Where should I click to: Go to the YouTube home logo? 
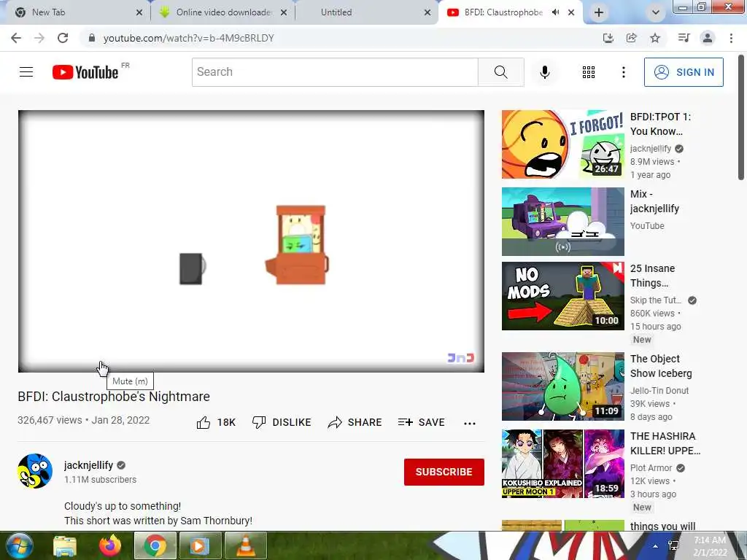[x=86, y=72]
